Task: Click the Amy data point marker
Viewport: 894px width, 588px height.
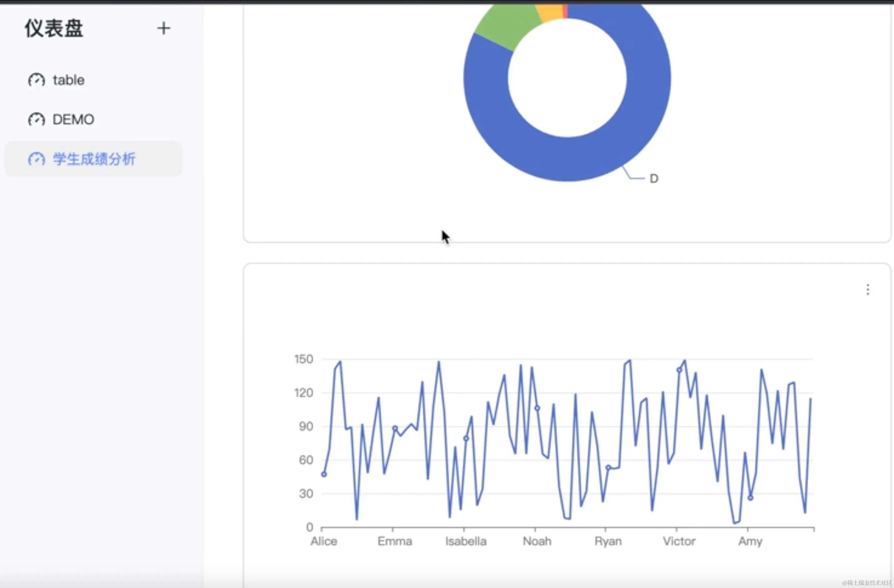Action: click(750, 498)
